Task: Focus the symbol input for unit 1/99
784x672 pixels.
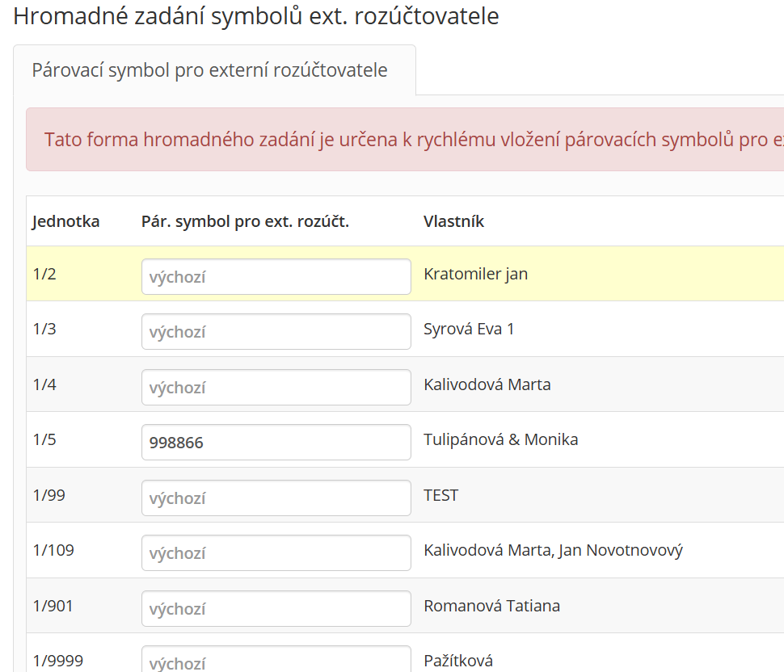Action: pyautogui.click(x=276, y=498)
